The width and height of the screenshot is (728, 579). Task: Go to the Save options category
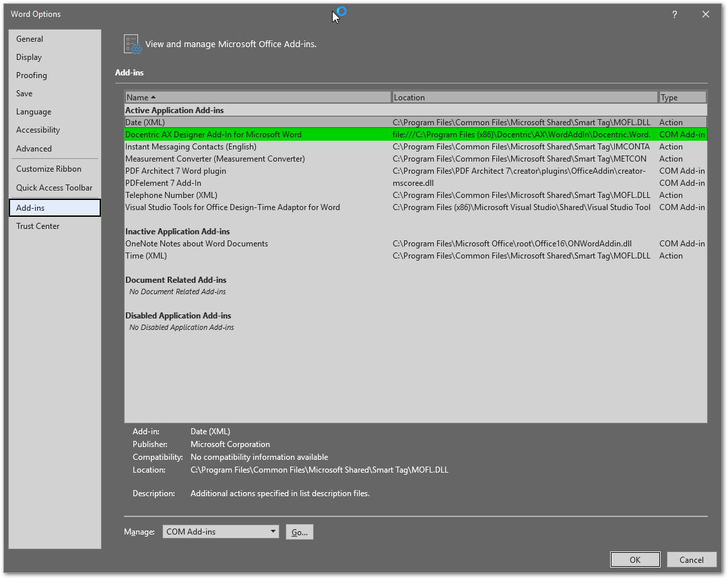[55, 94]
